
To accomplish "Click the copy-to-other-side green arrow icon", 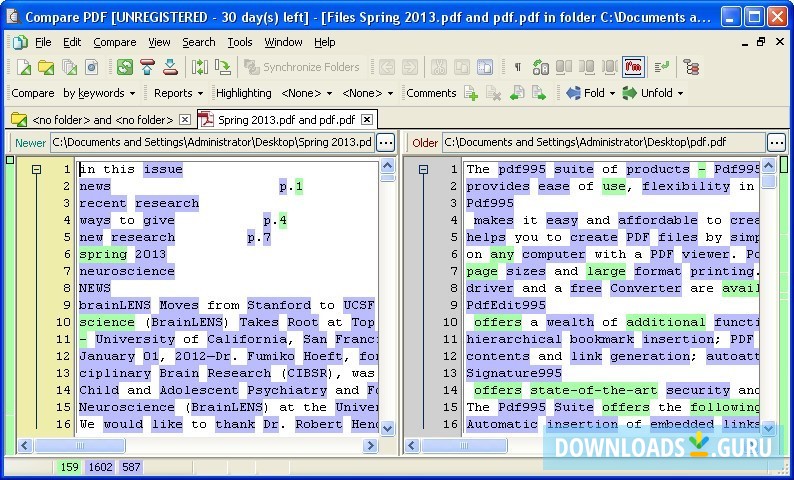I will [x=223, y=67].
